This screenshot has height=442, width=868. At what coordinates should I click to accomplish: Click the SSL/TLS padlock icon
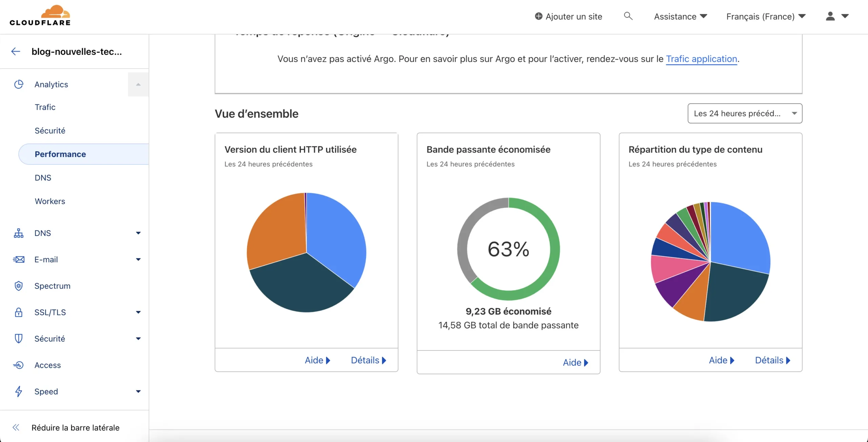(x=19, y=313)
